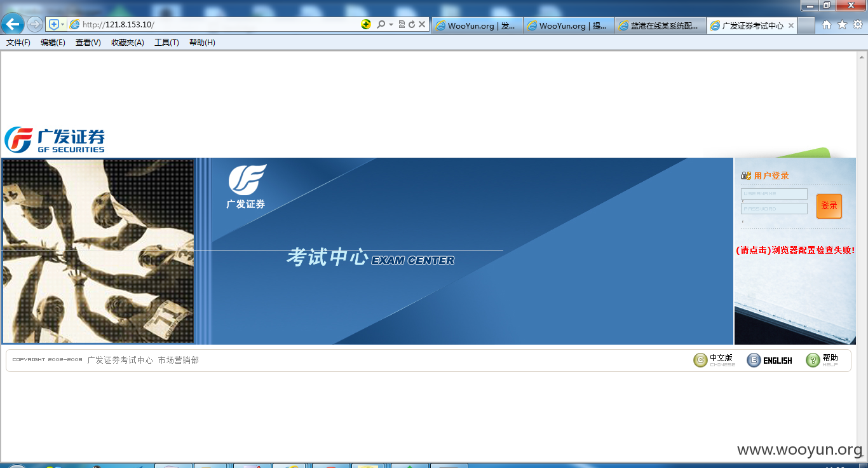This screenshot has height=468, width=868.
Task: Open the 收藏夹(A) menu
Action: [x=128, y=43]
